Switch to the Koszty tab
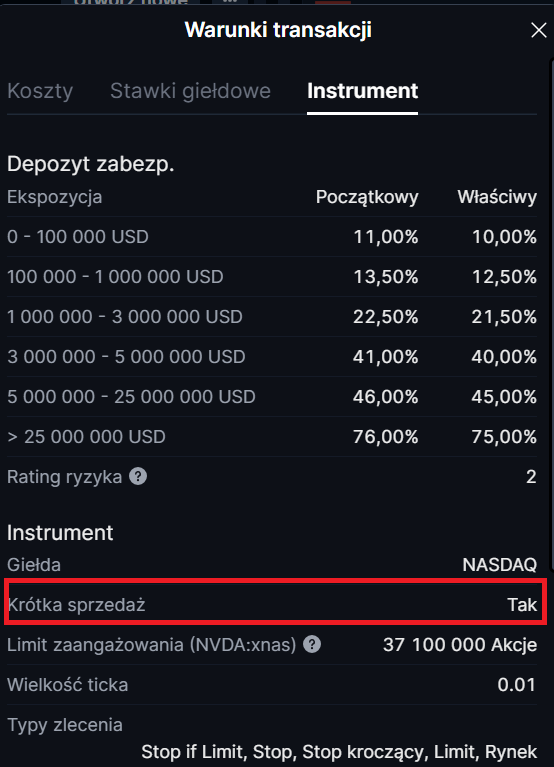 (x=40, y=91)
